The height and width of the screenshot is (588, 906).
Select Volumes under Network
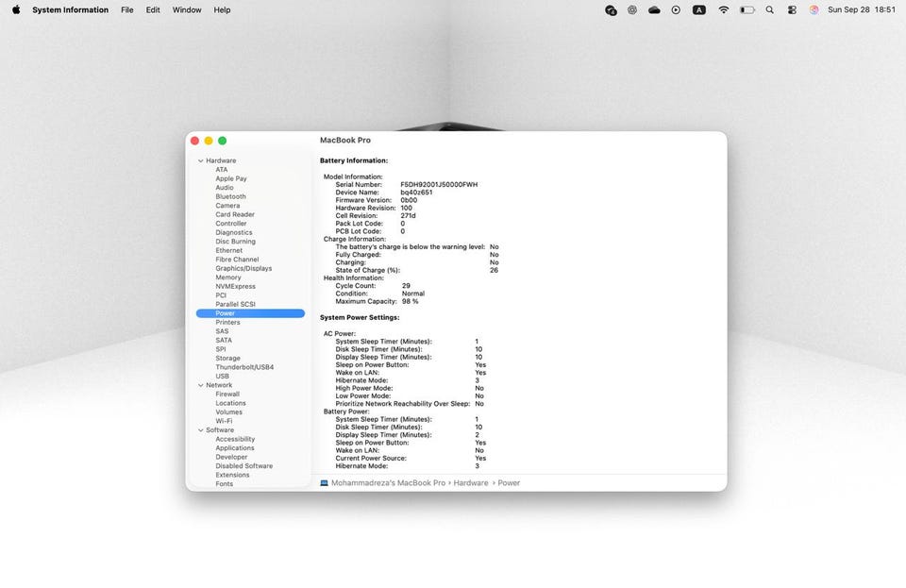click(228, 412)
